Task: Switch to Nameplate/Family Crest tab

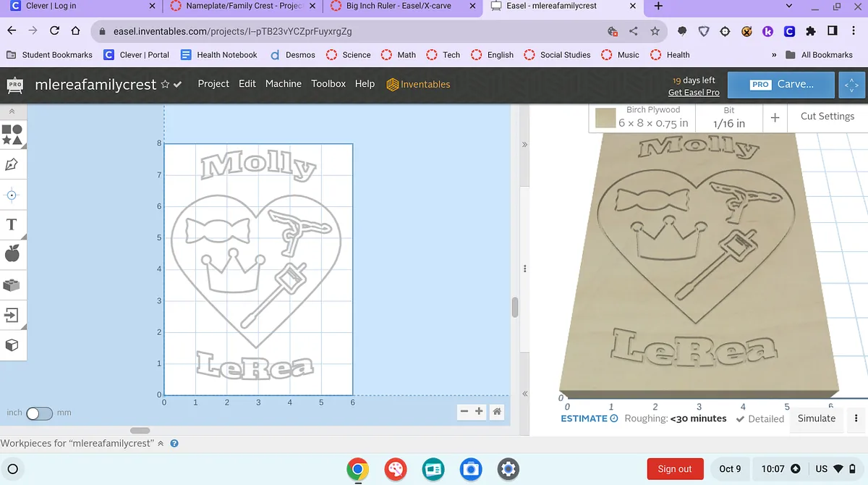Action: [x=242, y=7]
